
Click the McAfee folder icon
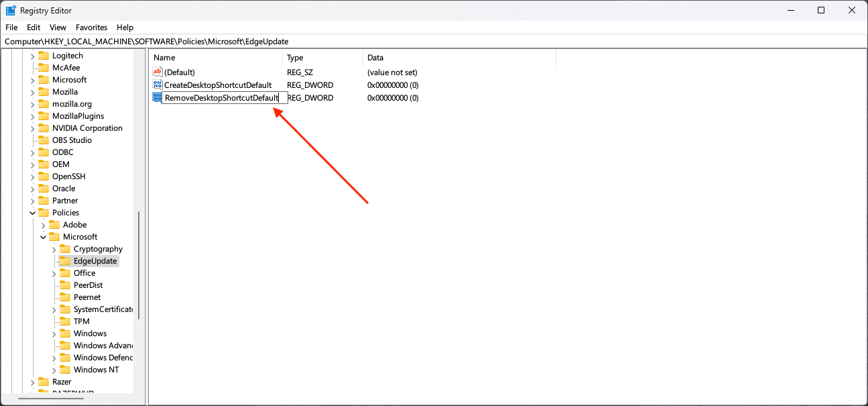click(x=44, y=68)
